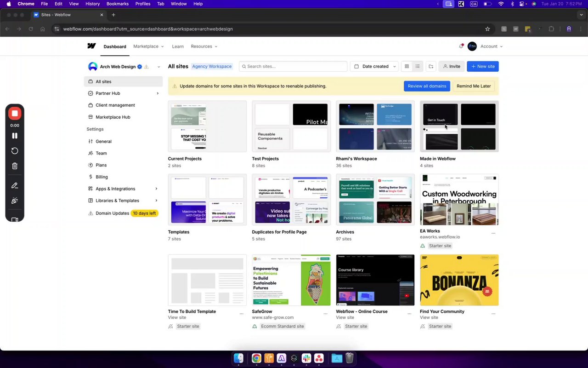Open the Bookmarks menu in the macOS menu bar
Viewport: 588px width, 368px height.
118,4
